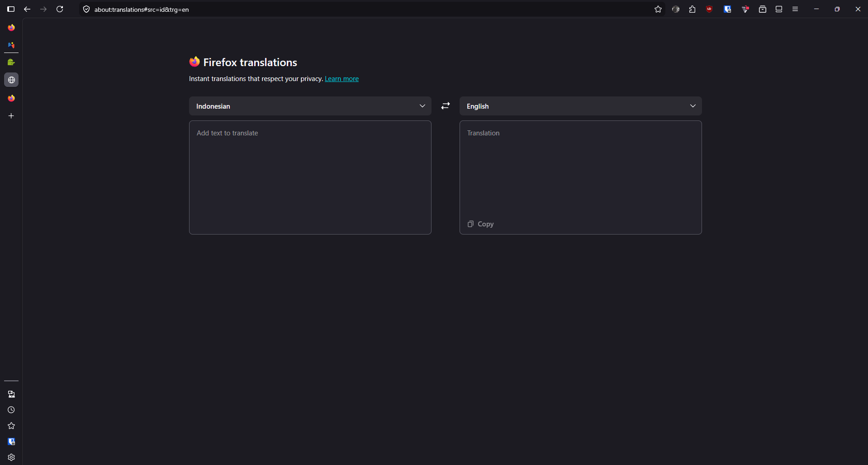Image resolution: width=868 pixels, height=465 pixels.
Task: Swap the source and target languages
Action: [446, 105]
